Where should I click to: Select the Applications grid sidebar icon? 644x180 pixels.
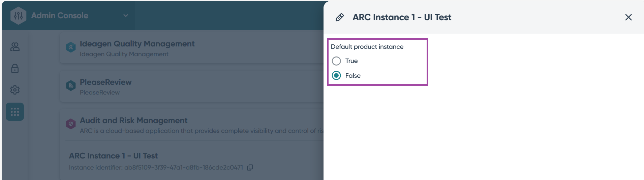tap(15, 112)
